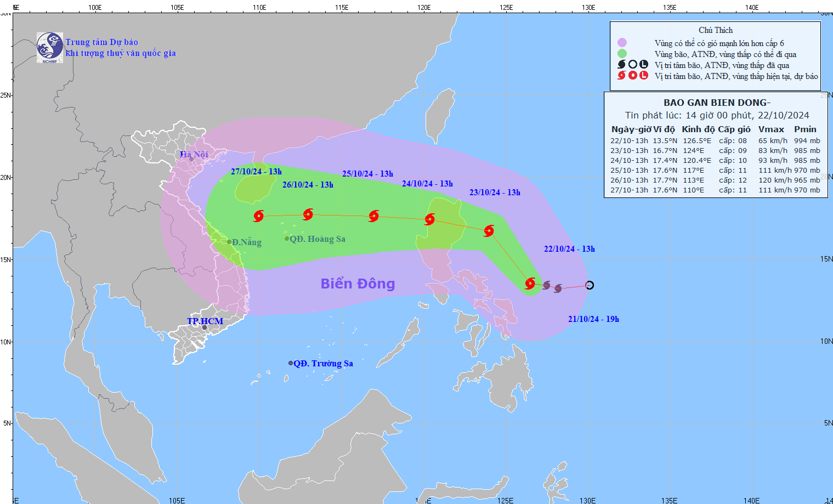The image size is (833, 504).
Task: Click the Trung tâm Dự báo agency link text
Action: pyautogui.click(x=102, y=42)
